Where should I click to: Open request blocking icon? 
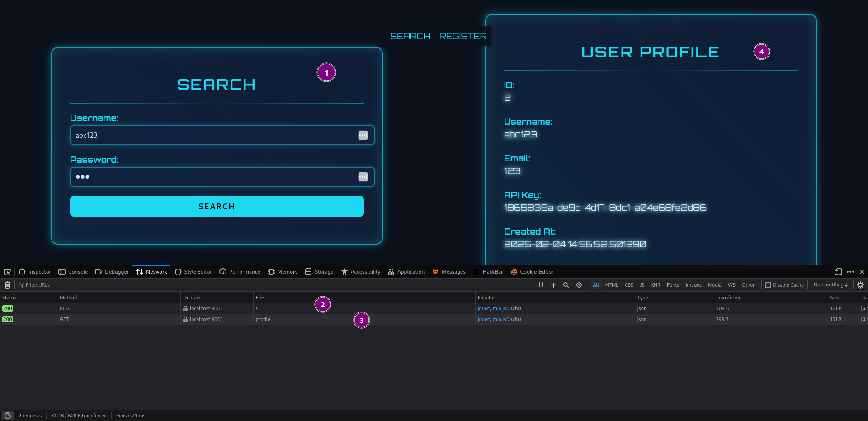(x=579, y=285)
